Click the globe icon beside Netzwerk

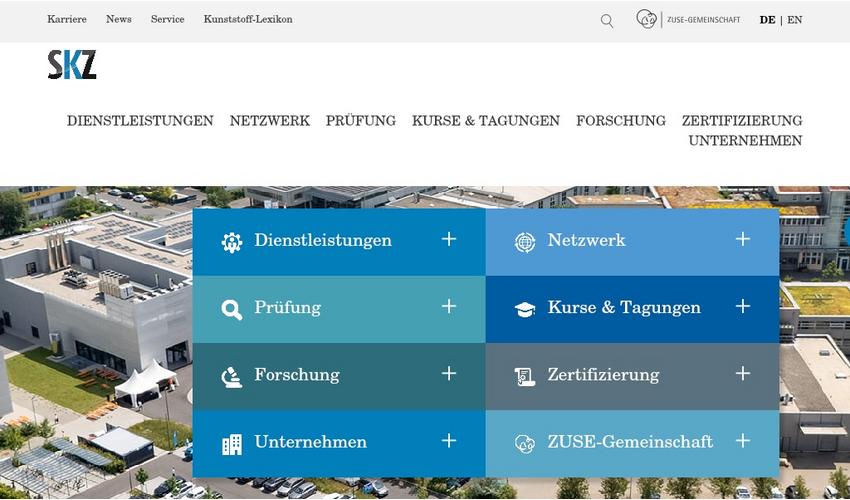(525, 242)
